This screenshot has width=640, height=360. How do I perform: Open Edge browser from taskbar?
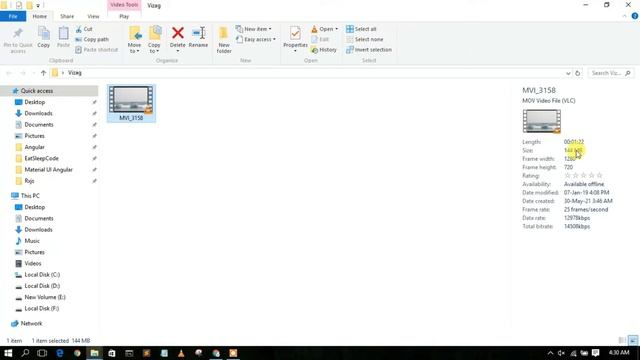click(60, 353)
